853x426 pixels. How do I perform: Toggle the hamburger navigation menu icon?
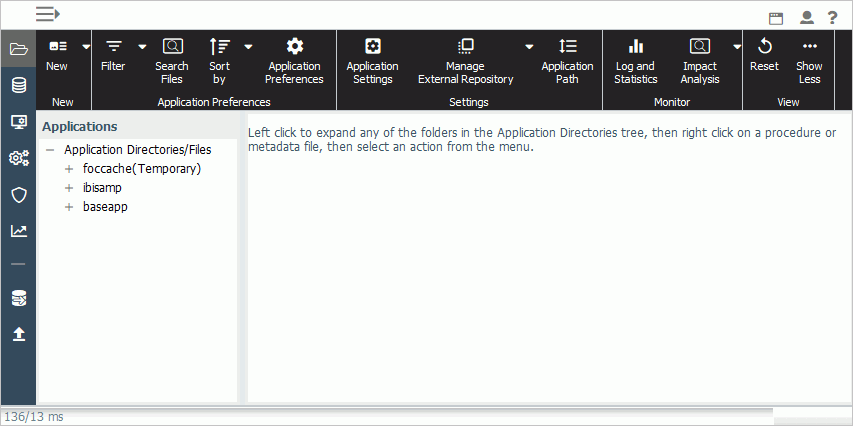pos(48,14)
